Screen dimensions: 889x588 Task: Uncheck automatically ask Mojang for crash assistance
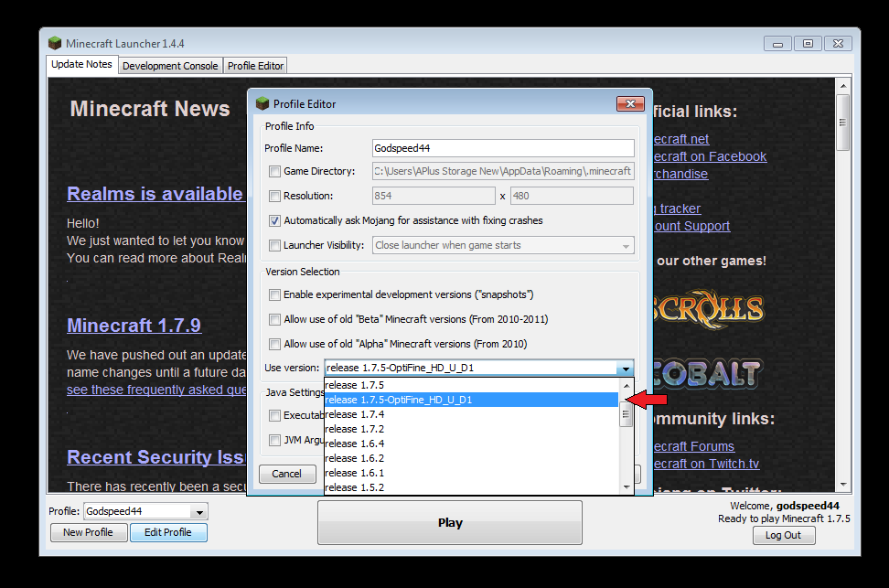275,220
